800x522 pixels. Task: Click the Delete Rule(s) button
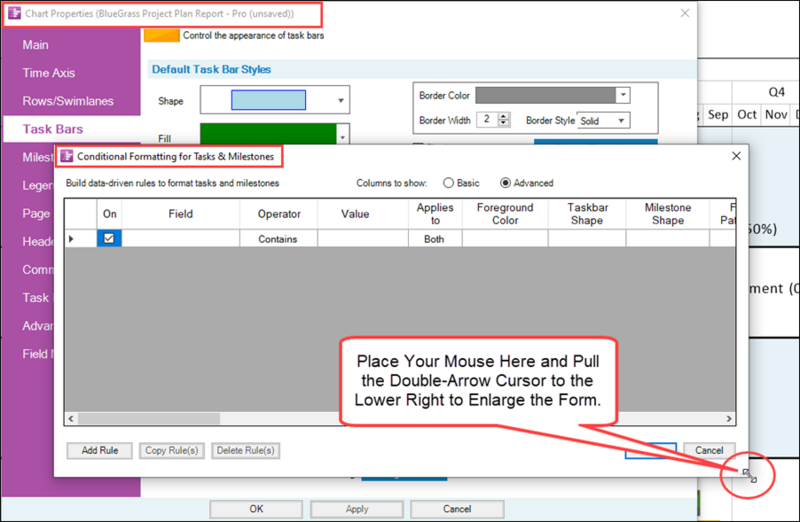tap(245, 451)
